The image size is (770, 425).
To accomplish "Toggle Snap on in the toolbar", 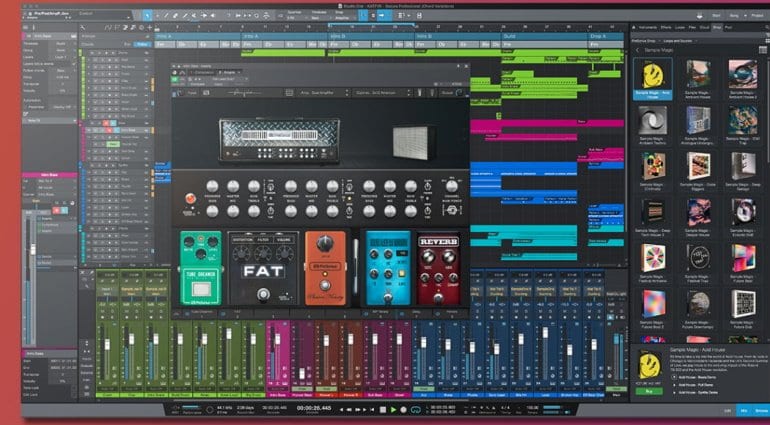I will click(363, 15).
